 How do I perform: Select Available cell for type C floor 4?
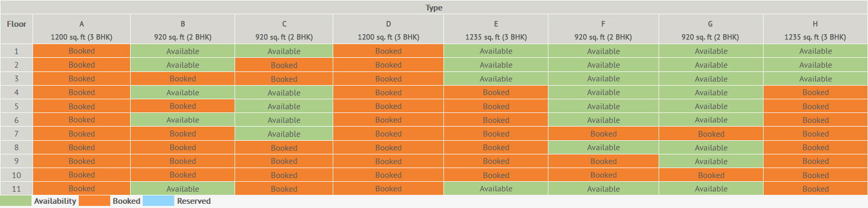284,92
